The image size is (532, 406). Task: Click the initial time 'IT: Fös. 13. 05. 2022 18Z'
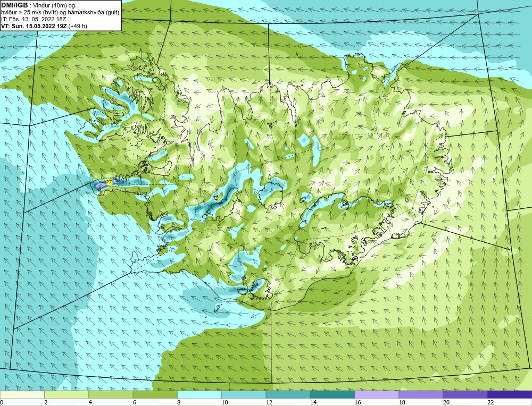33,19
